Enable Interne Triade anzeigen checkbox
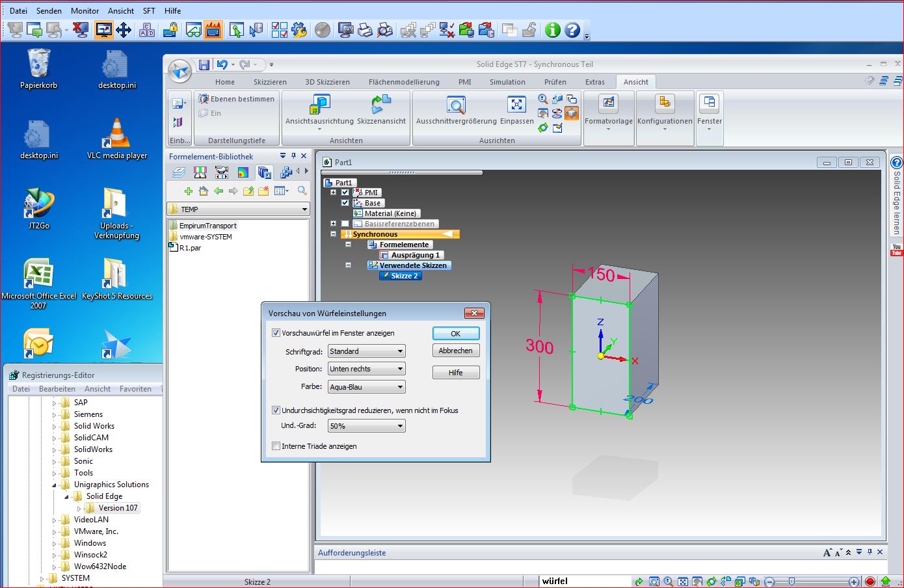Screen dimensions: 904x588 pyautogui.click(x=276, y=446)
